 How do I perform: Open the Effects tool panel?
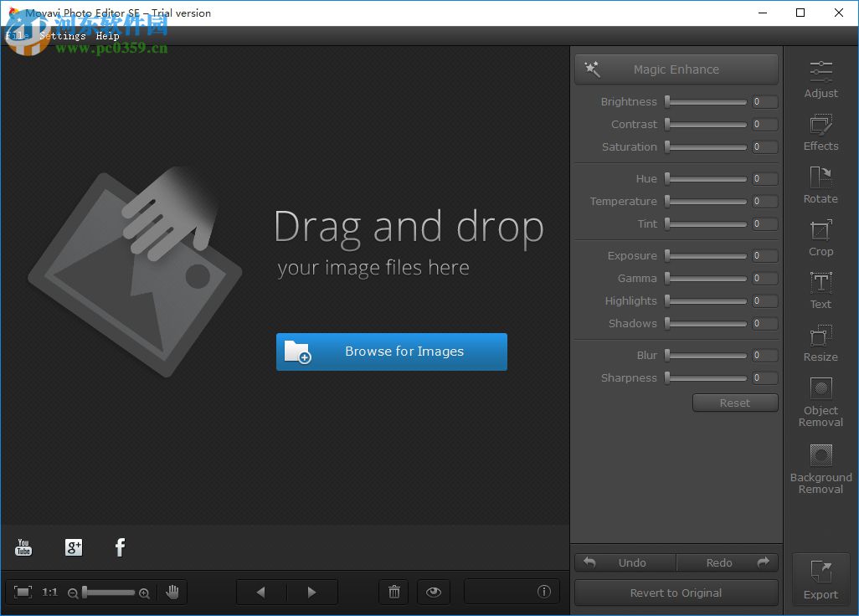[820, 134]
